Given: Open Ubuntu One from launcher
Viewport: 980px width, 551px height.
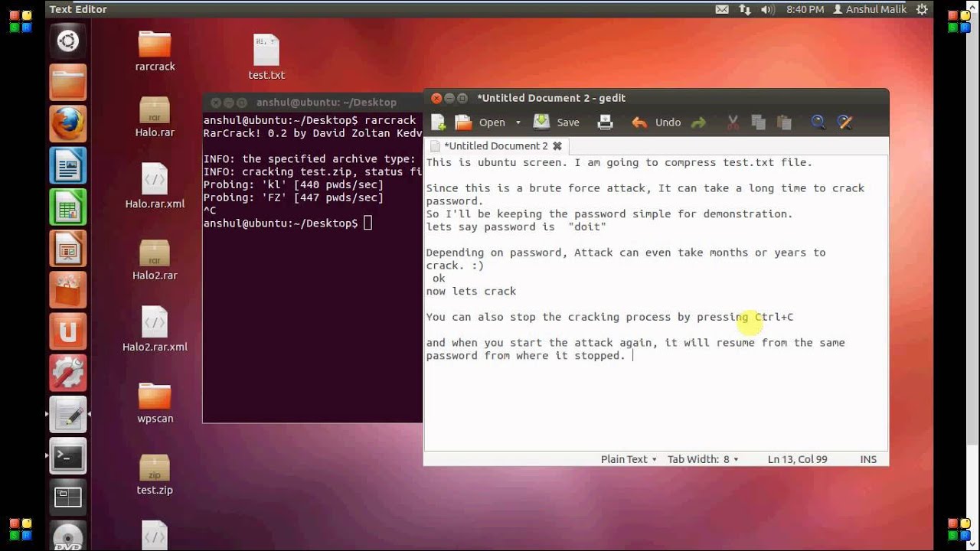Looking at the screenshot, I should [x=67, y=331].
